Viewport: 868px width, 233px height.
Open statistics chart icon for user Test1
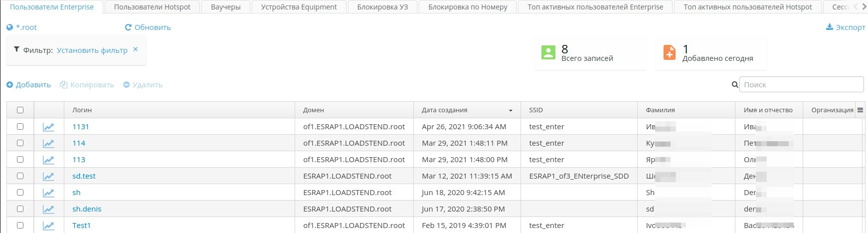coord(48,226)
